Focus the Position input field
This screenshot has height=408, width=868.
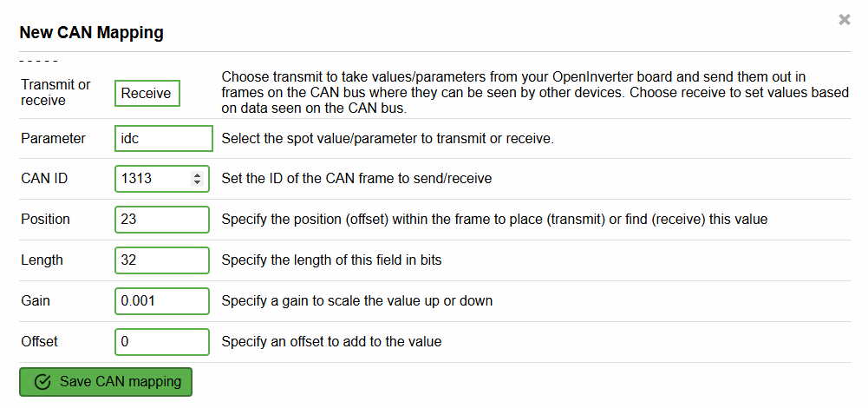click(x=161, y=220)
